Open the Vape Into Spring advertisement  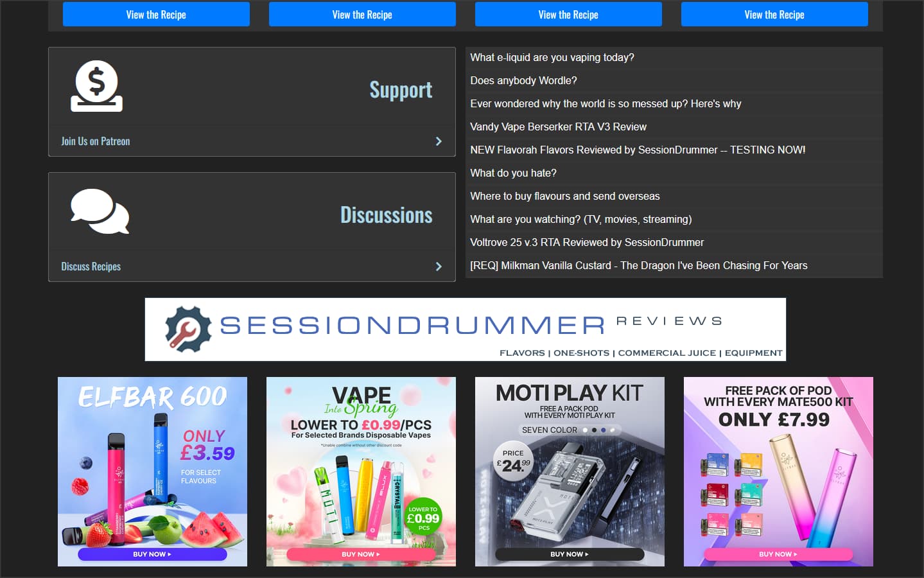pyautogui.click(x=361, y=471)
